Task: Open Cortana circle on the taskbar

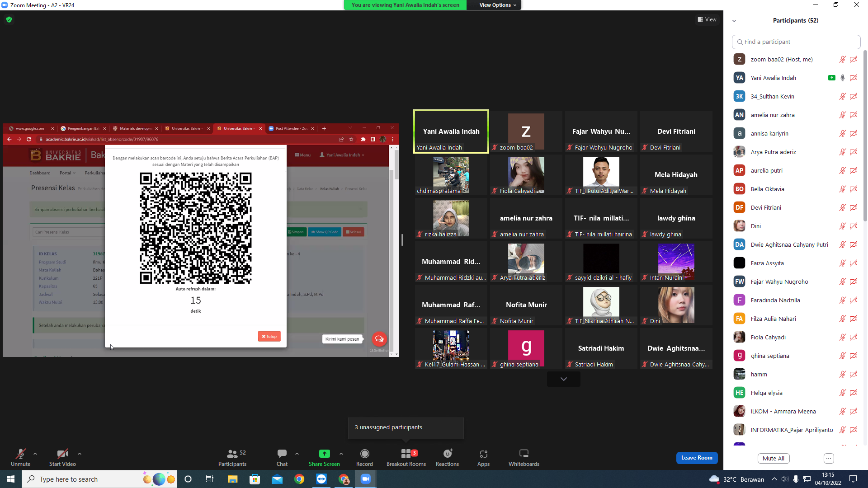Action: tap(188, 479)
